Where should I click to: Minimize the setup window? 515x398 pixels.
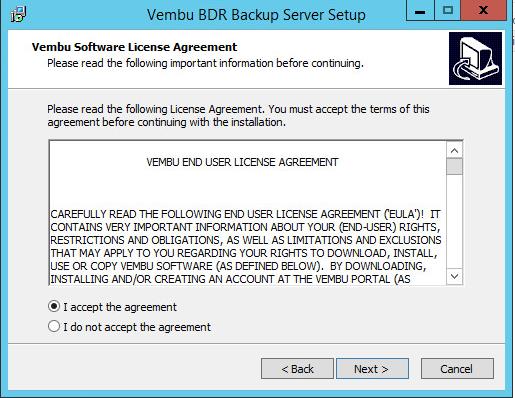[x=420, y=11]
